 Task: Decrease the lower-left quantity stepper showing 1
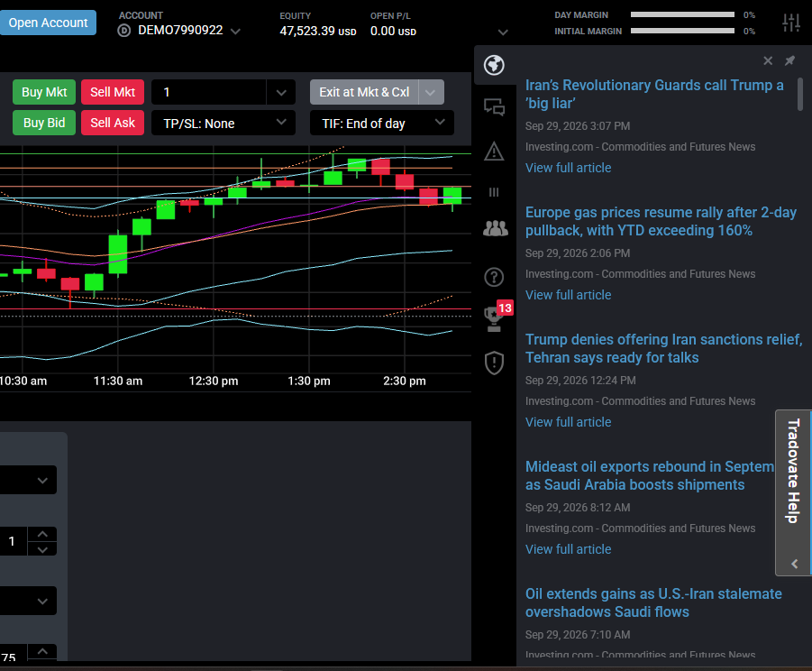click(42, 549)
